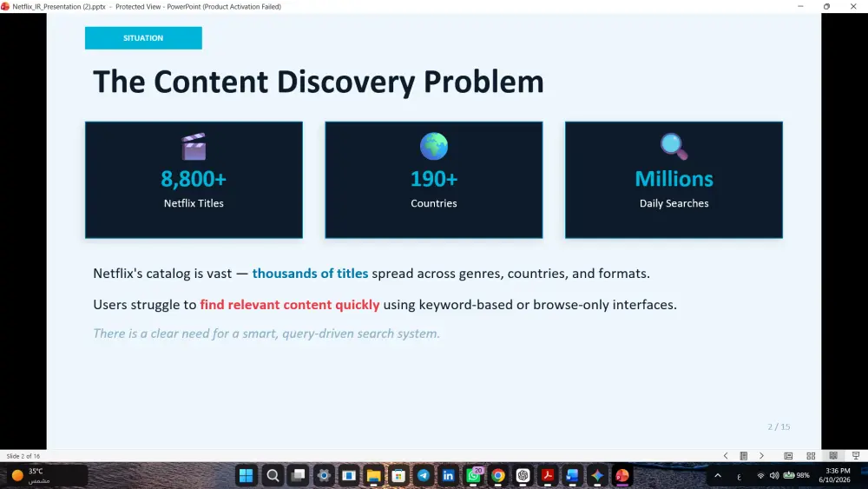This screenshot has height=489, width=868.
Task: Click the 'Millions' statistic
Action: click(x=674, y=179)
